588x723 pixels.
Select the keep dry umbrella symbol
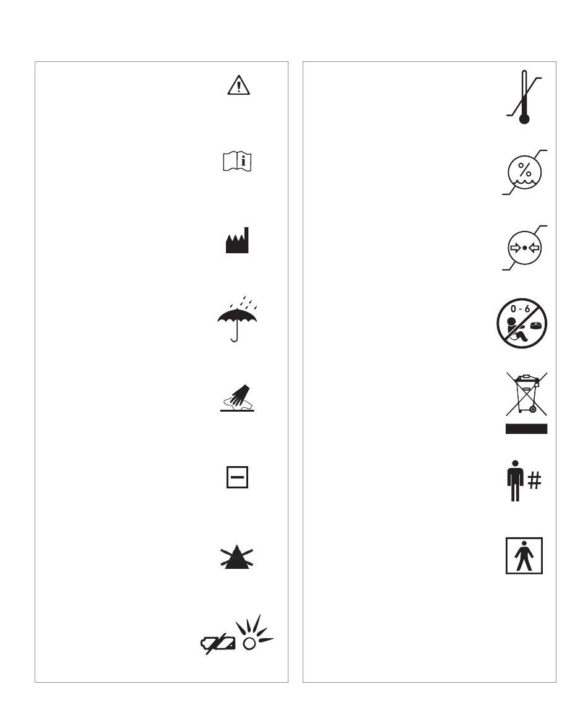[237, 319]
